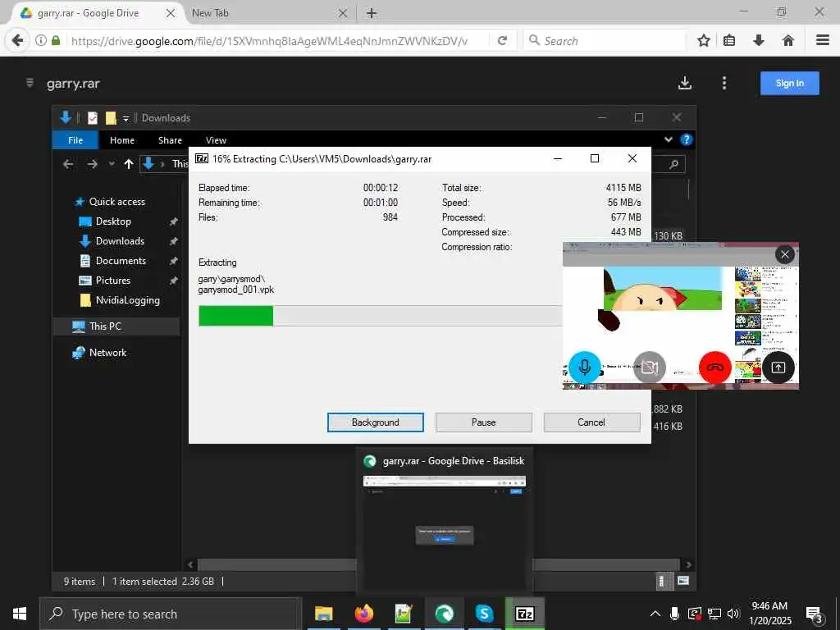Open Documents in the navigation pane

(121, 261)
